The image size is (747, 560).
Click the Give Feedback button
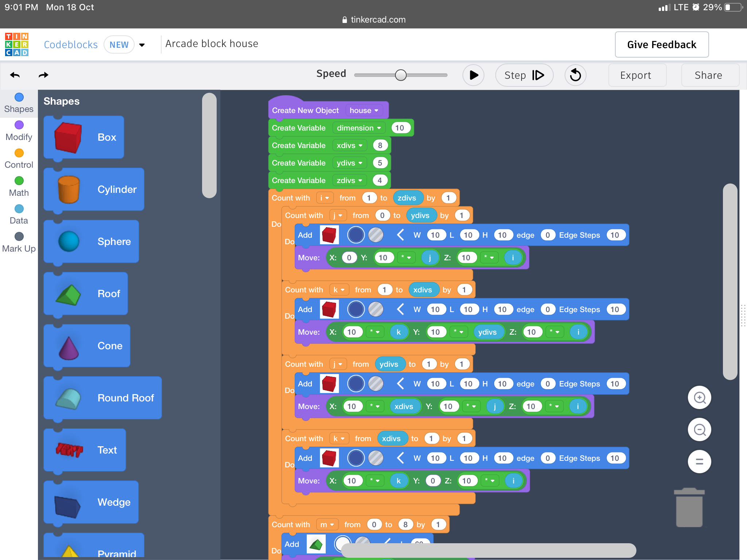point(661,44)
